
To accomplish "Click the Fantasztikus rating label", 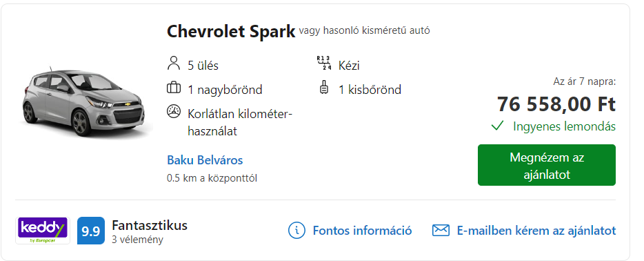I will point(150,225).
